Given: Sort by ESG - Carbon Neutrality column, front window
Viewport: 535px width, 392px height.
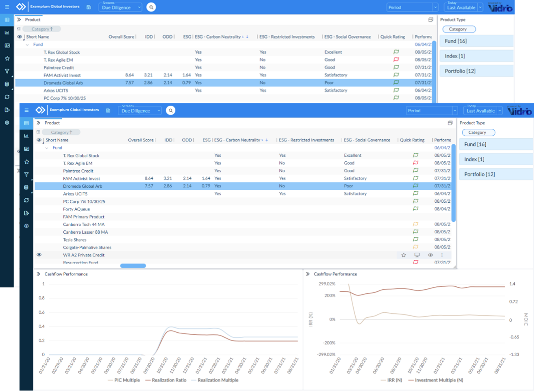Looking at the screenshot, I should pos(237,140).
